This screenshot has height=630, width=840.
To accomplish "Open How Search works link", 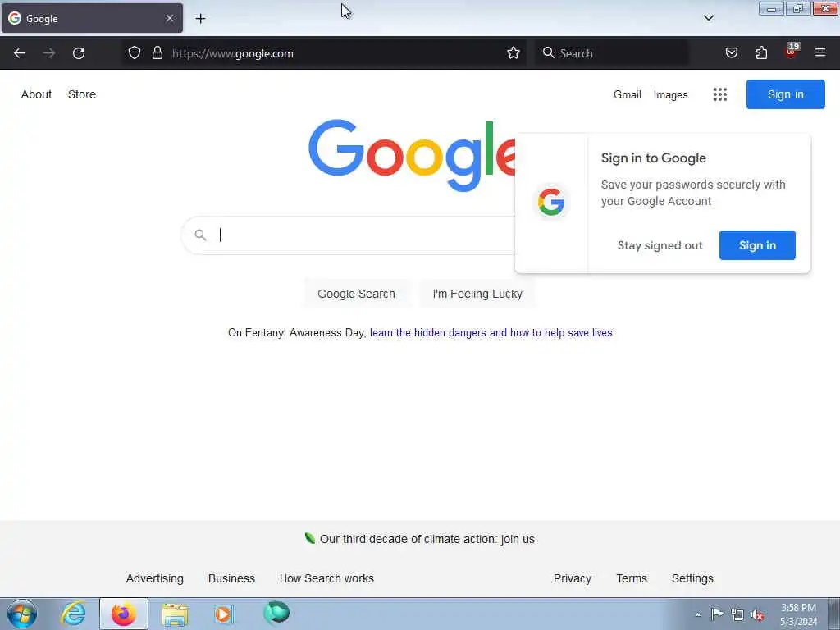I will click(x=326, y=578).
